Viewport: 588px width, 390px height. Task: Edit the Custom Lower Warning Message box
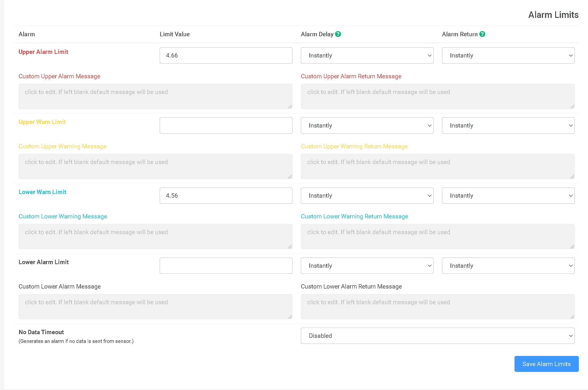155,237
